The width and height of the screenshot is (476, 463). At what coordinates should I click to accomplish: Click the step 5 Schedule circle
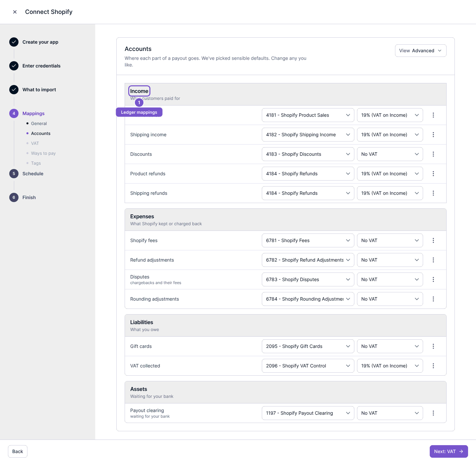coord(14,174)
